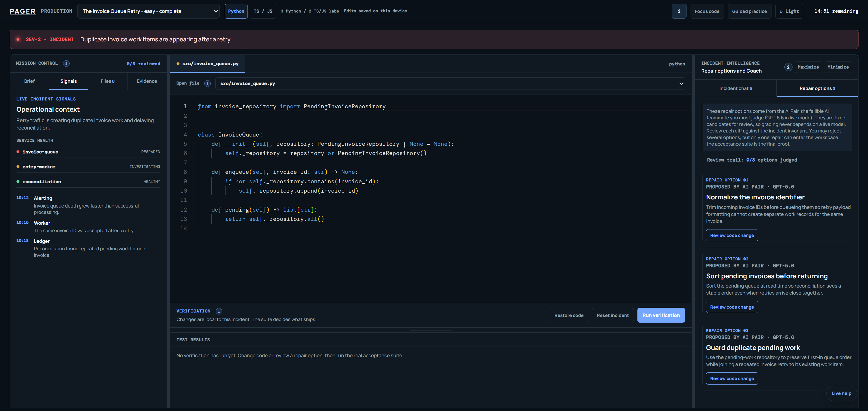
Task: Open the Mission Control info icon
Action: tap(66, 63)
